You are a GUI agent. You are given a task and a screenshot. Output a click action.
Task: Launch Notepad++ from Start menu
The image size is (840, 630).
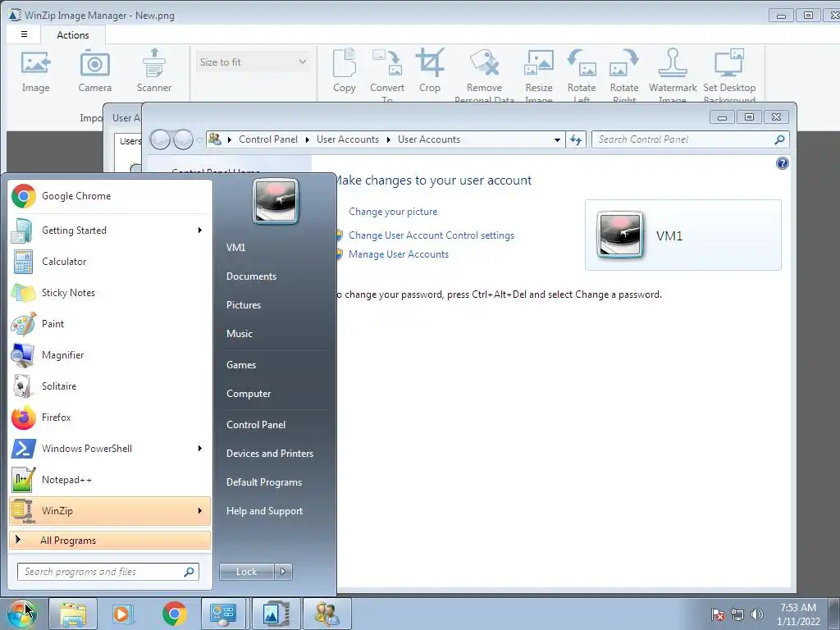point(110,479)
